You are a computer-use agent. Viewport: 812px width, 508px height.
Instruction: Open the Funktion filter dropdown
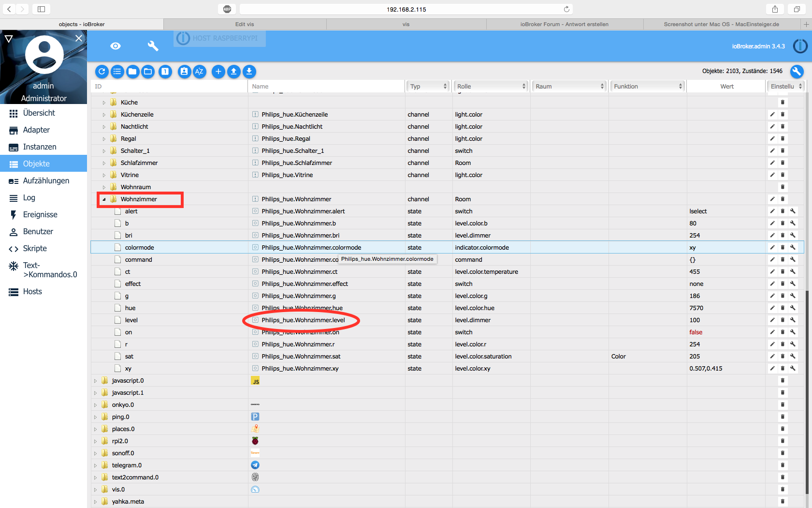648,86
